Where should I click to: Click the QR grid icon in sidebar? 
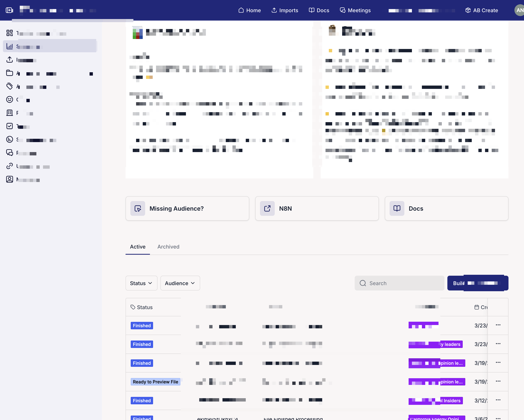tap(9, 33)
